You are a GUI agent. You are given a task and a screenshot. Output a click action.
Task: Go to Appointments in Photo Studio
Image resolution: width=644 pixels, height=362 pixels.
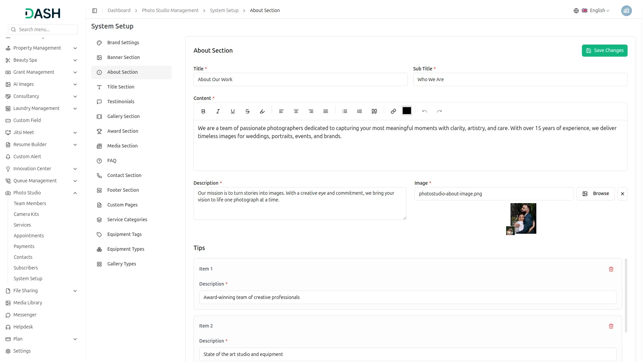(x=29, y=236)
